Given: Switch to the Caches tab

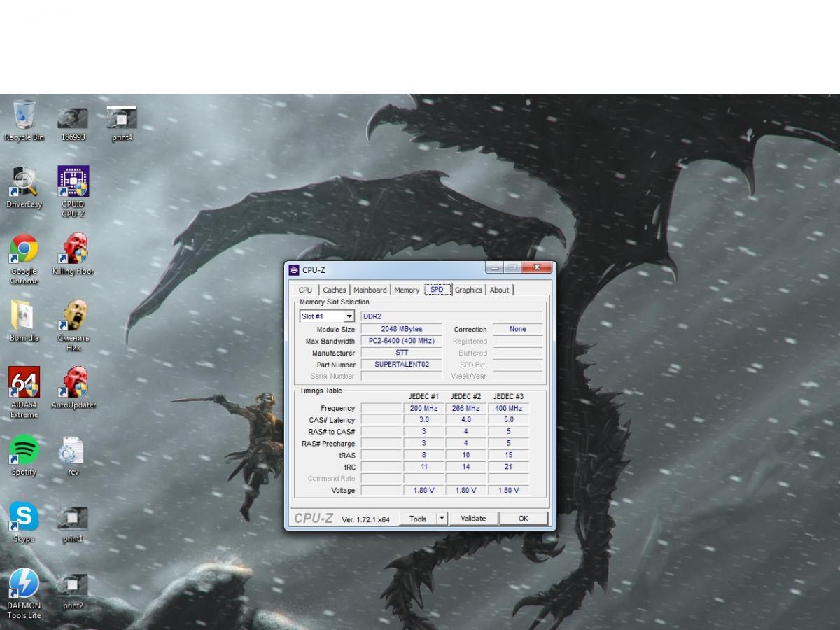Looking at the screenshot, I should tap(335, 290).
